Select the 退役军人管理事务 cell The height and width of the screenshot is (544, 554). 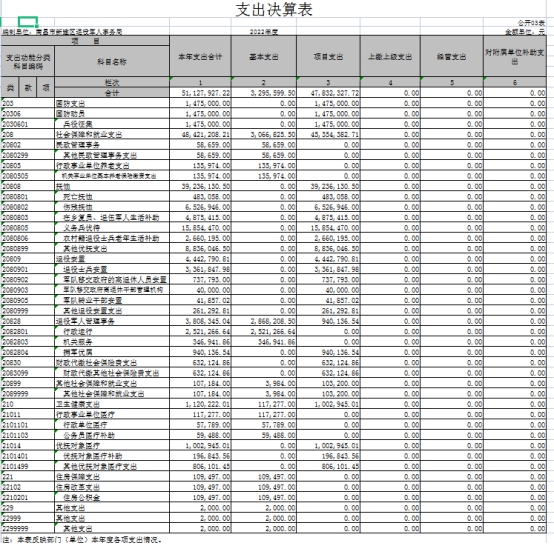112,321
